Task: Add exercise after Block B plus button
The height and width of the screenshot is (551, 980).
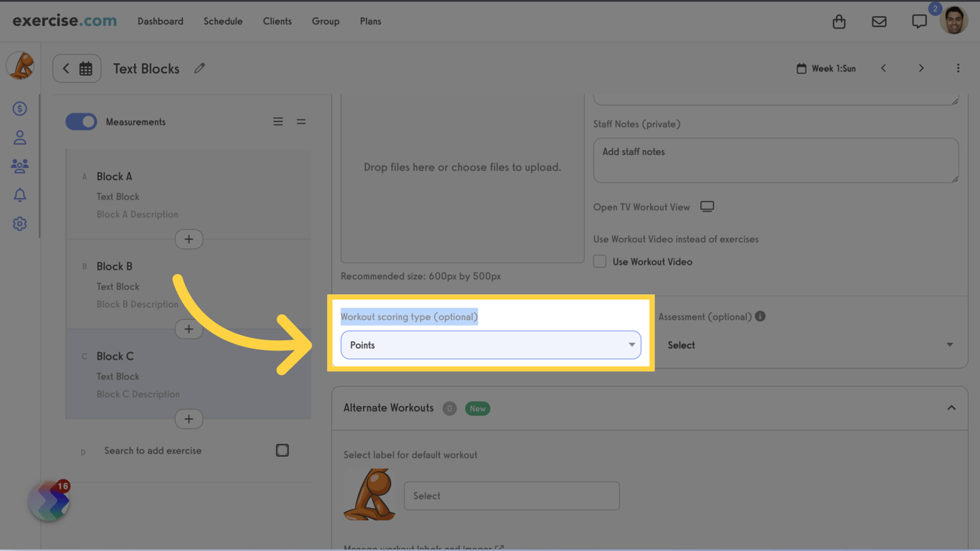Action: 189,329
